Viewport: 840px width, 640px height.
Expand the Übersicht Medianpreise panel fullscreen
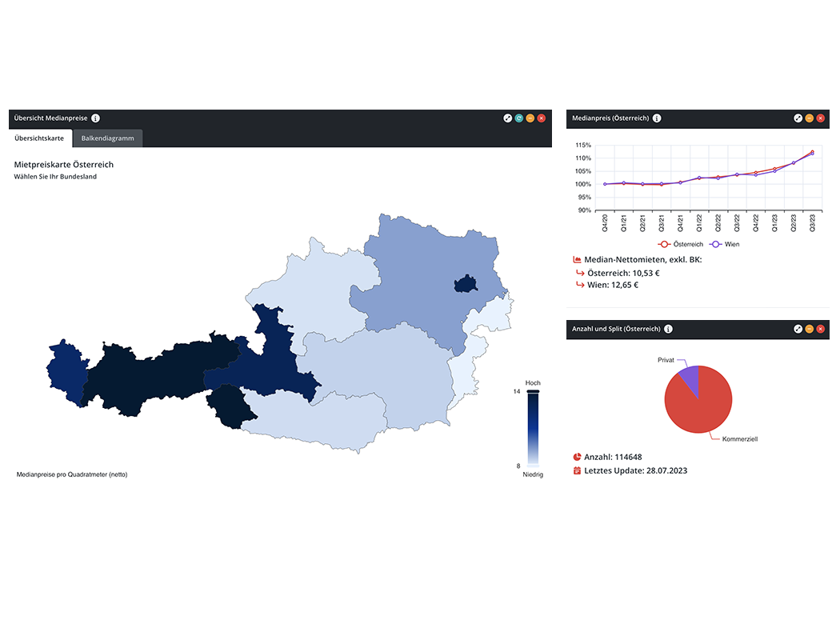[507, 118]
